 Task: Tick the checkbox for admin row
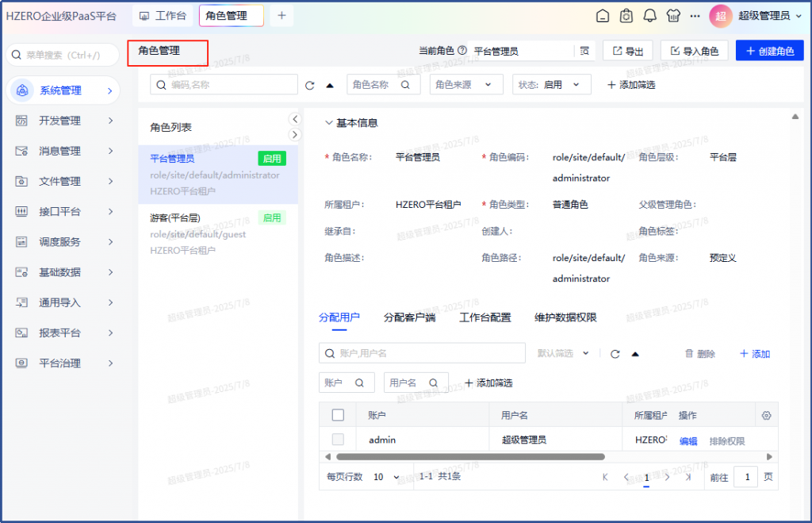338,440
